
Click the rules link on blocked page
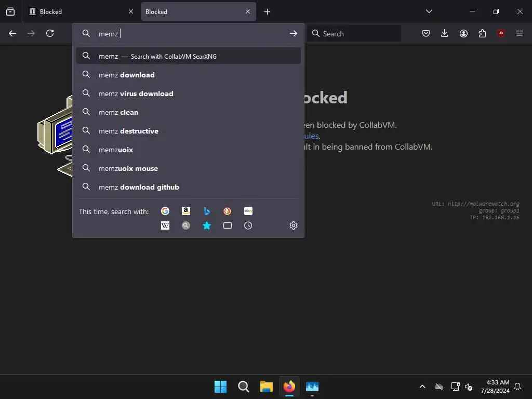pos(312,136)
